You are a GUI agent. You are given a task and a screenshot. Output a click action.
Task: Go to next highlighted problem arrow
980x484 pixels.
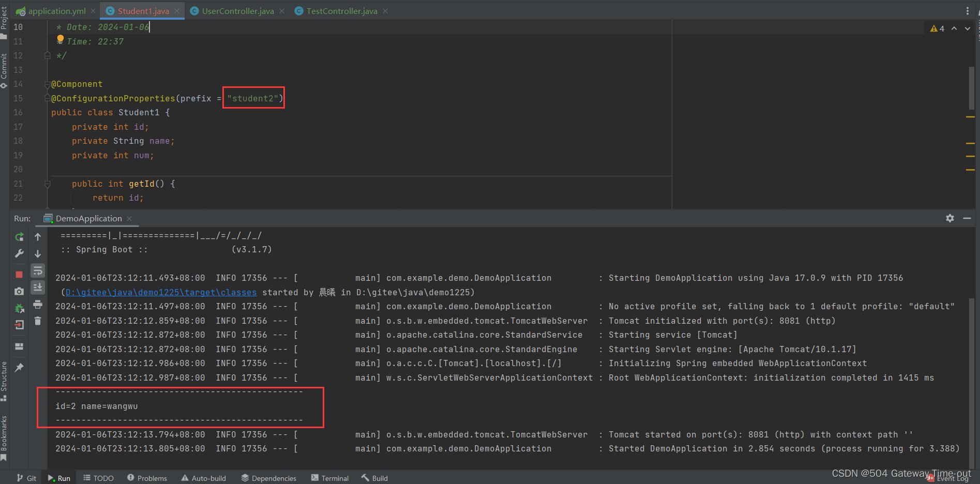click(968, 28)
